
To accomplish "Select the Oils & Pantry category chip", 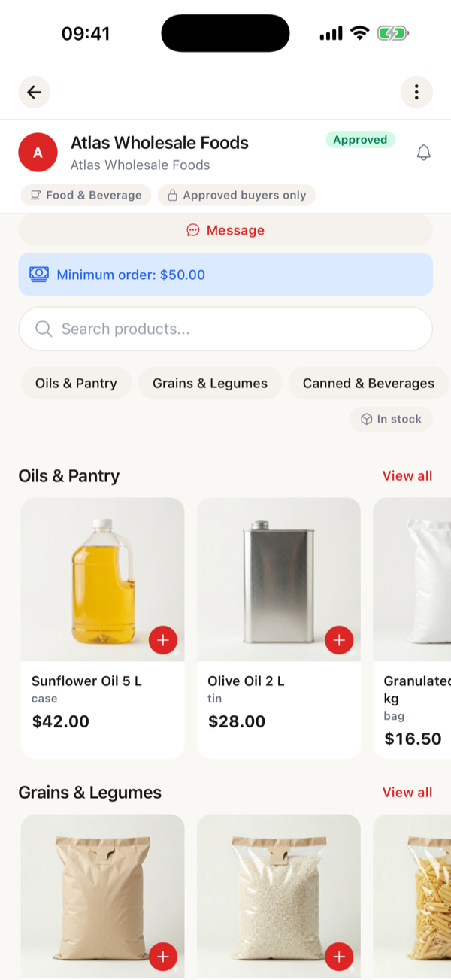I will (x=76, y=383).
